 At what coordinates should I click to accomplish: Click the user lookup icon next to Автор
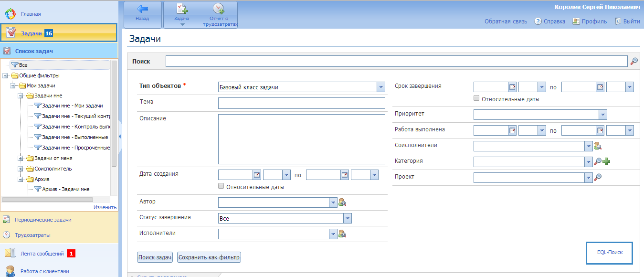342,202
